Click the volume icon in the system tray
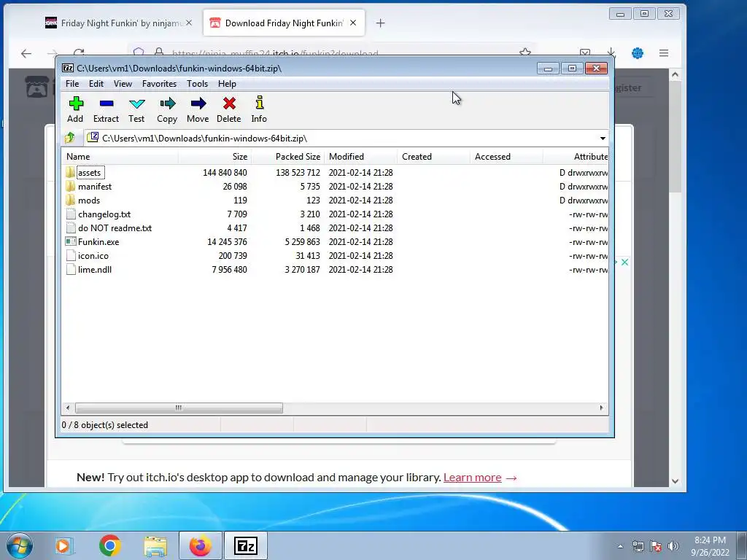 pos(673,546)
